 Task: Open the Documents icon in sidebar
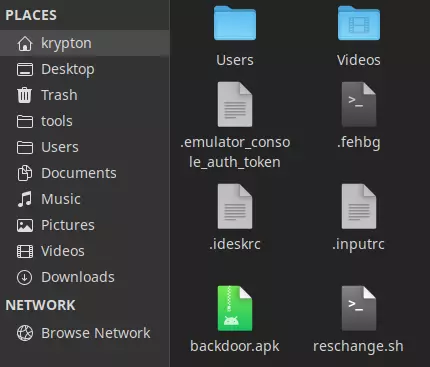click(25, 173)
